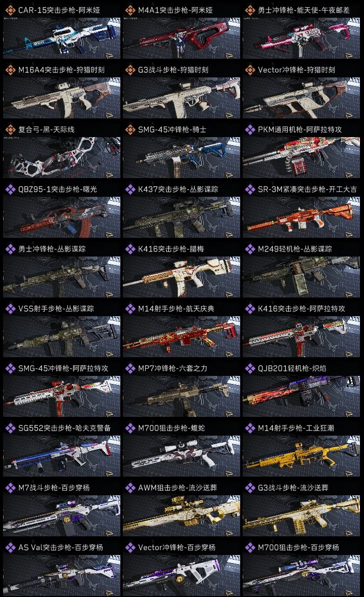Open the SMG-45冲锋枪-骑士 skin card
Screen dimensions: 364x597
(x=181, y=150)
